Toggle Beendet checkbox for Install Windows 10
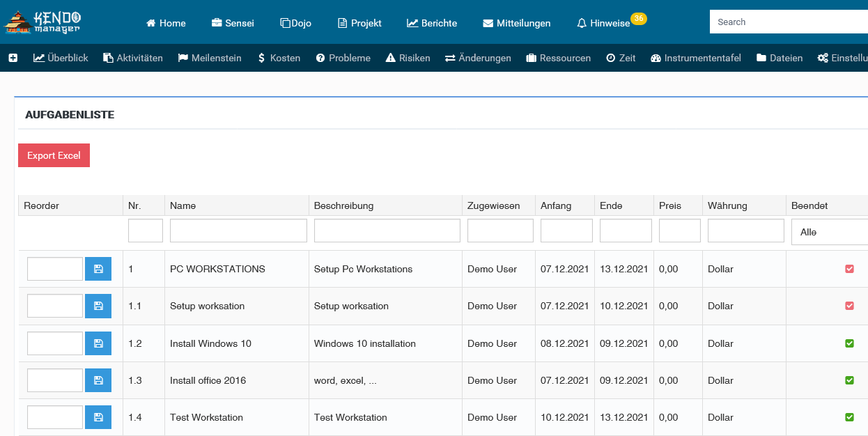Viewport: 868px width, 436px height. click(x=849, y=343)
